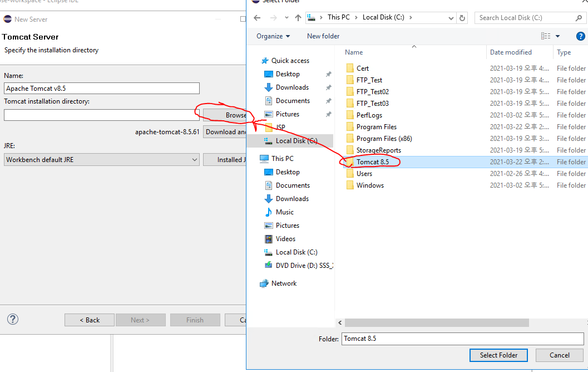Expand the address bar path dropdown
Screen dimensions: 588x372
tap(451, 18)
